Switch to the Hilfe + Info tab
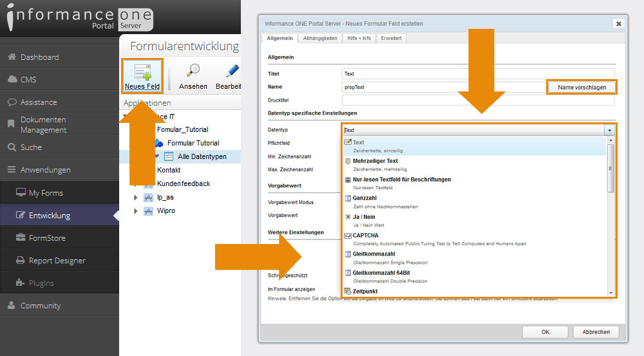 point(359,38)
